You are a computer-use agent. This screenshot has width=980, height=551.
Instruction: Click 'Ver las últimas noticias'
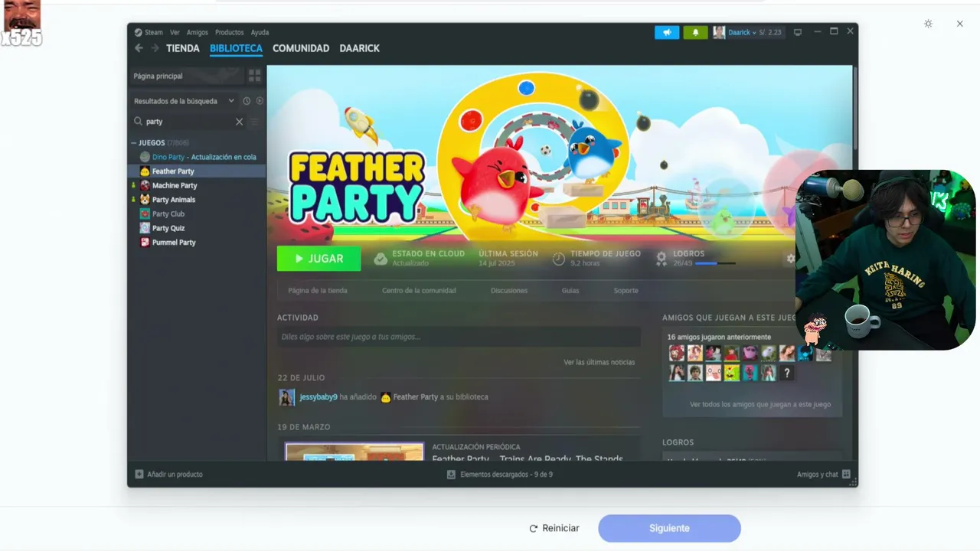pyautogui.click(x=599, y=362)
